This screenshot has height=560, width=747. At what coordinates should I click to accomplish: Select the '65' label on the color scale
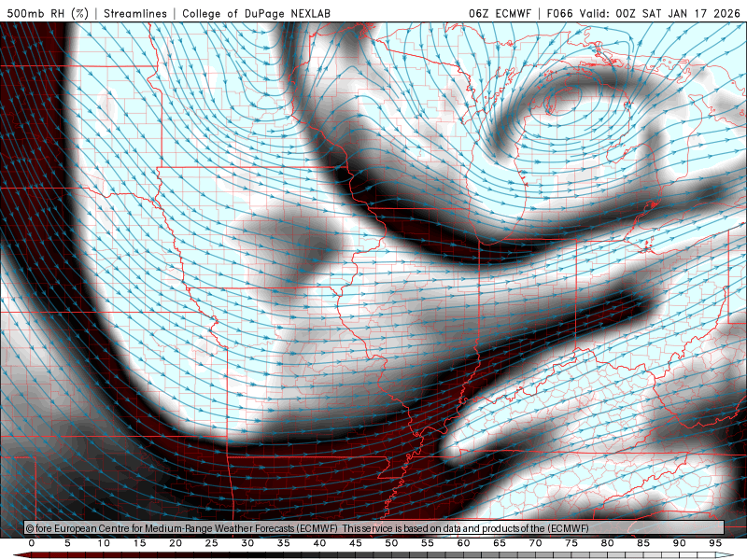500,543
